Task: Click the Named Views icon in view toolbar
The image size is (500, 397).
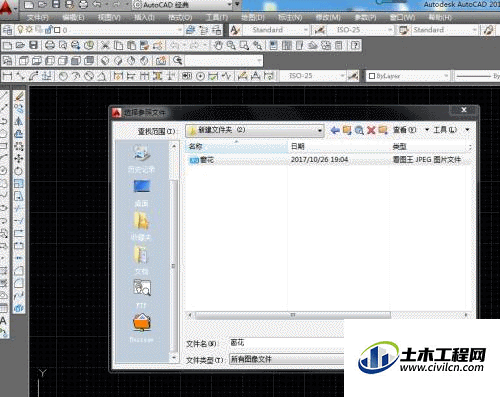Action: (7, 61)
